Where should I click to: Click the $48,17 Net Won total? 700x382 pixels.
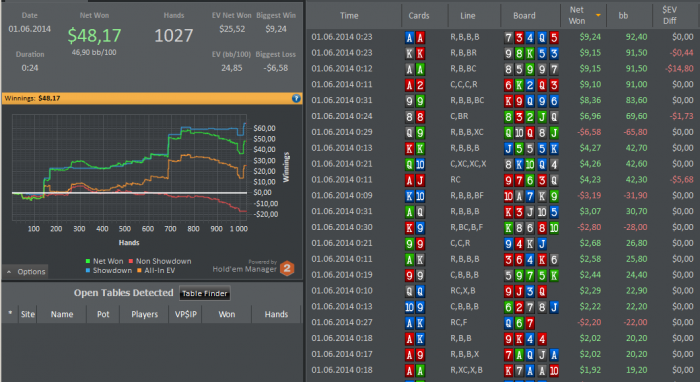pos(94,35)
